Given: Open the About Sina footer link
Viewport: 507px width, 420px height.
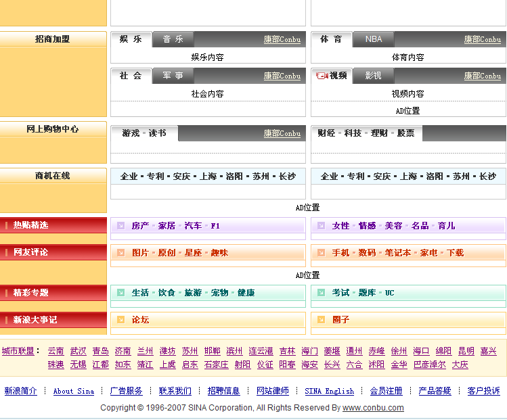Looking at the screenshot, I should pyautogui.click(x=74, y=391).
